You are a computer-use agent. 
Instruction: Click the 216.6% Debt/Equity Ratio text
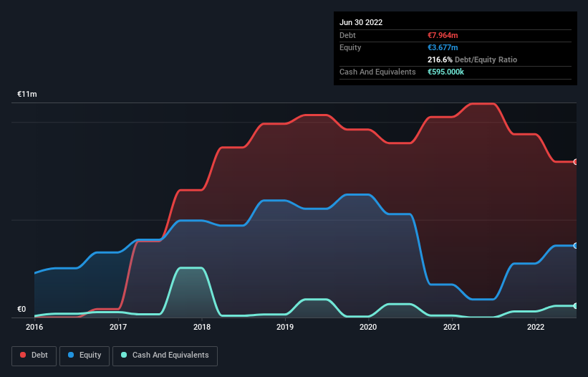coord(472,59)
